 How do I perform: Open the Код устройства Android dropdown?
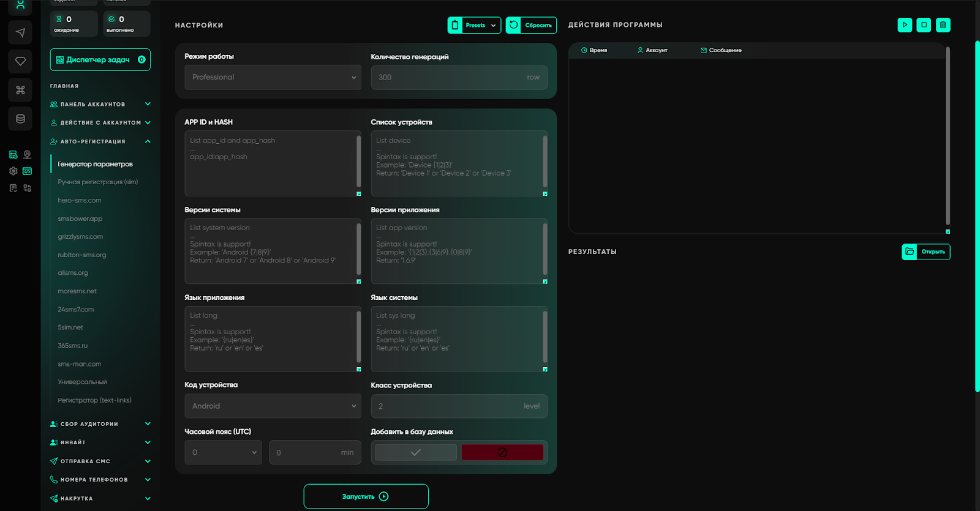[273, 406]
